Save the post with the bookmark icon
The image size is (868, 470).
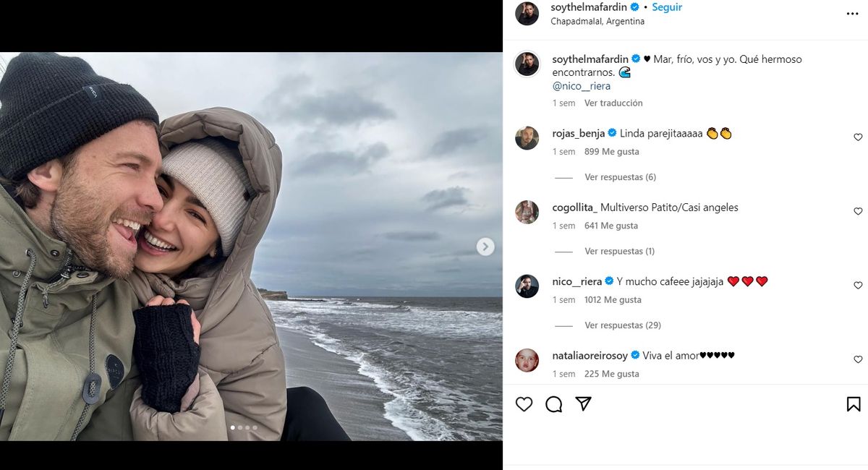[854, 404]
